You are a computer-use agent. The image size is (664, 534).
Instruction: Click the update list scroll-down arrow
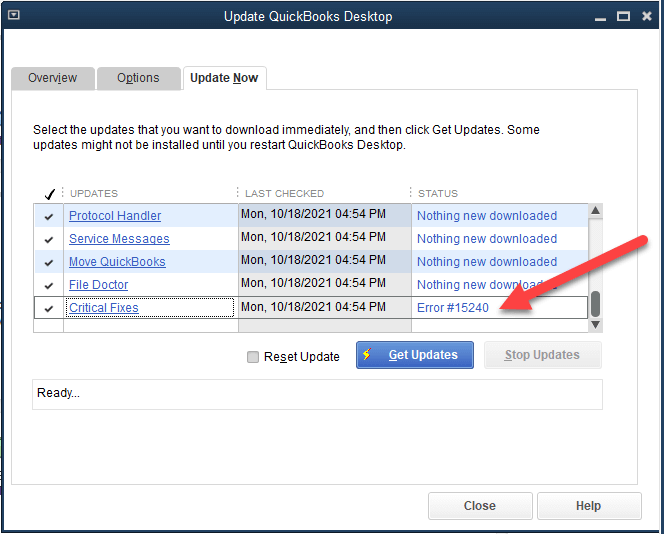(595, 325)
